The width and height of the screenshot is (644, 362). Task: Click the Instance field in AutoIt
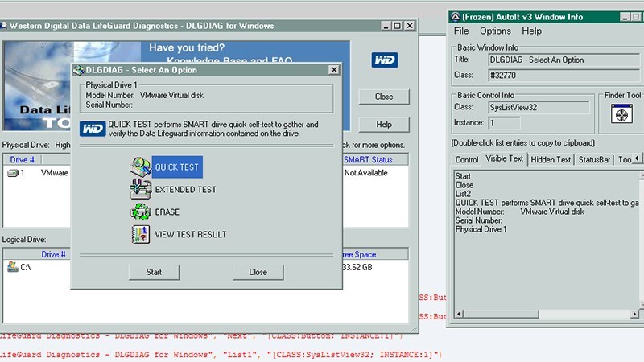(x=504, y=123)
